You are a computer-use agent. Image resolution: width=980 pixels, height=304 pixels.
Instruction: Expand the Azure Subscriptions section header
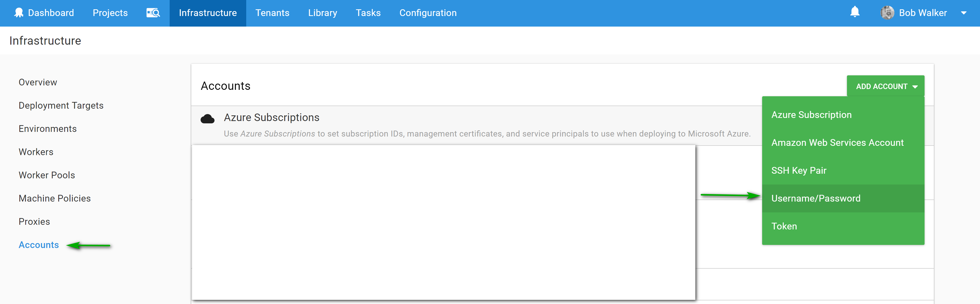271,117
